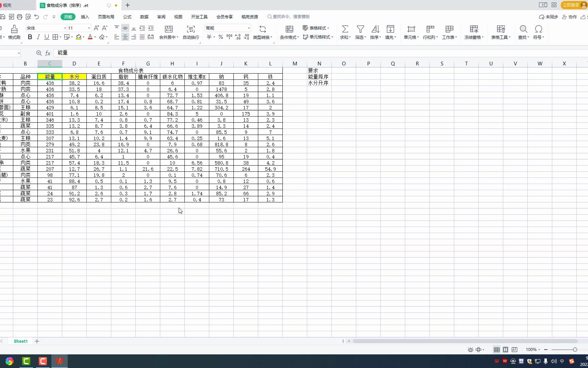Viewport: 588px width, 368px height.
Task: Click the 协作 collaborate button
Action: click(x=569, y=17)
